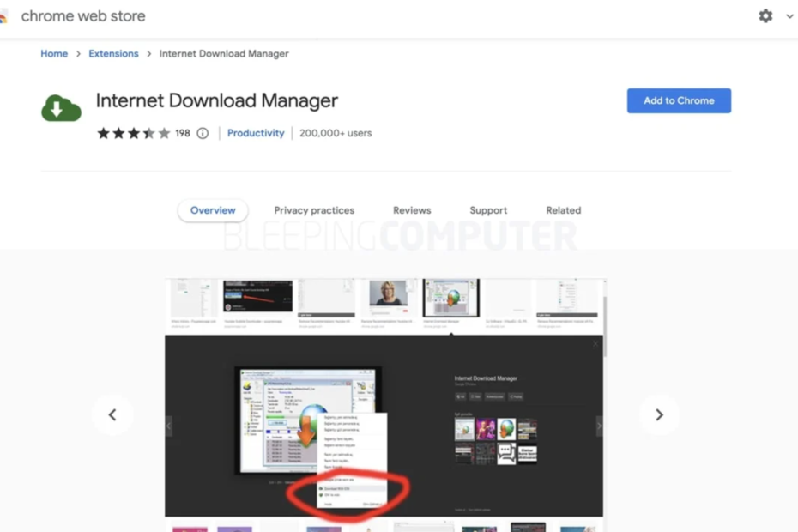Show the previous screenshot with left arrow

click(x=112, y=414)
